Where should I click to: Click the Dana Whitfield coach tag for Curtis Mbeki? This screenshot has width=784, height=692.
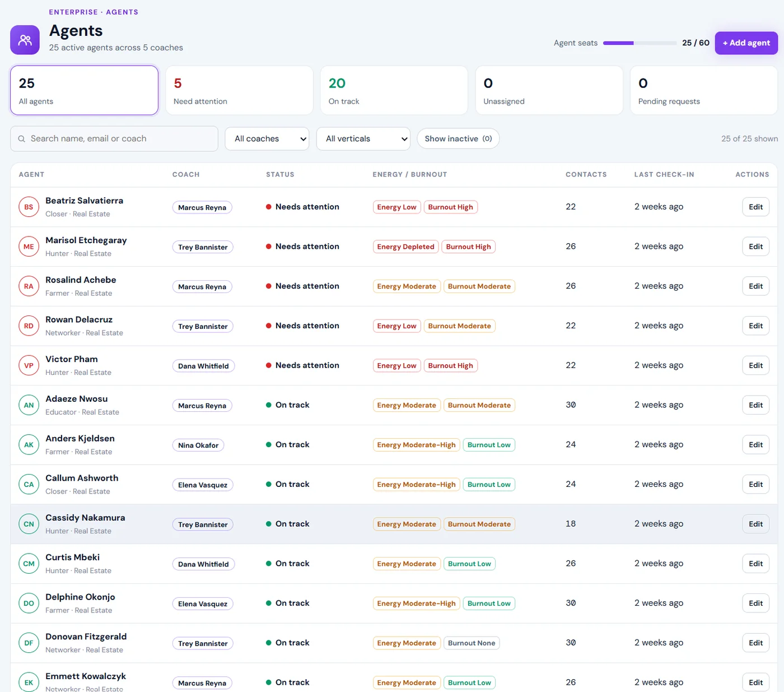click(x=203, y=564)
